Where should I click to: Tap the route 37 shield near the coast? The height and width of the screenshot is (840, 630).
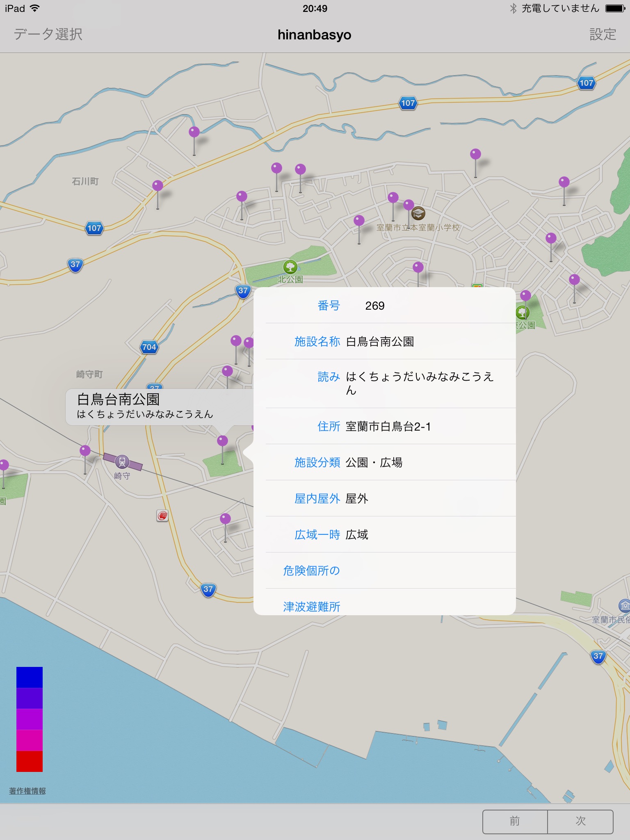pos(208,589)
